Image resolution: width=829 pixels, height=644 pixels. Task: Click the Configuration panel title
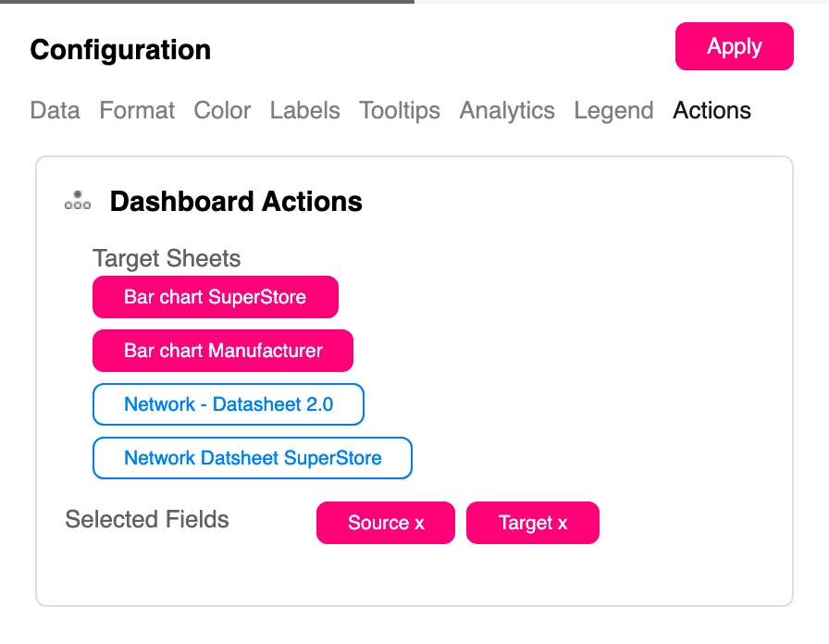(x=120, y=49)
